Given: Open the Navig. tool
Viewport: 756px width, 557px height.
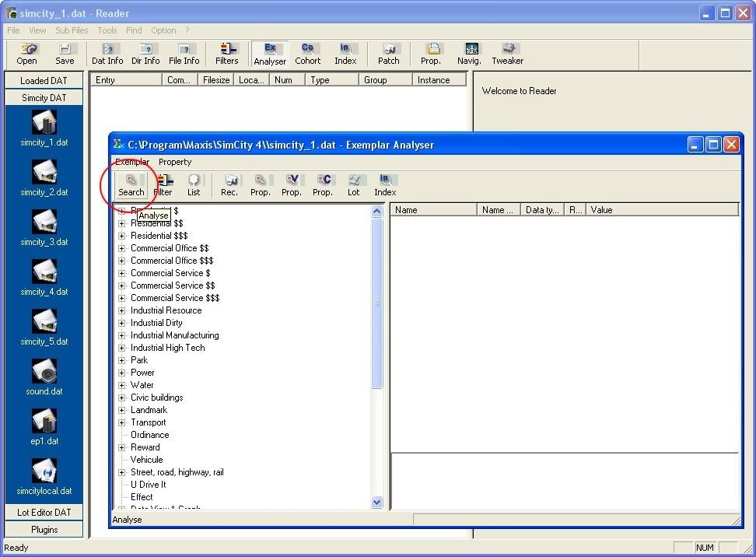Looking at the screenshot, I should 470,54.
